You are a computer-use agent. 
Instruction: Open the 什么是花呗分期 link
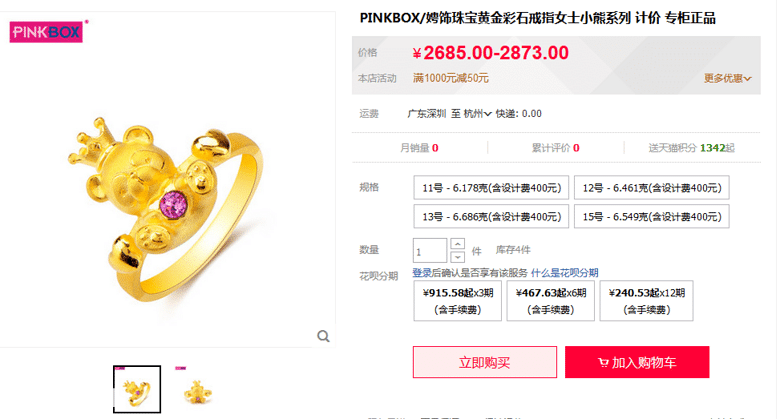tap(565, 273)
